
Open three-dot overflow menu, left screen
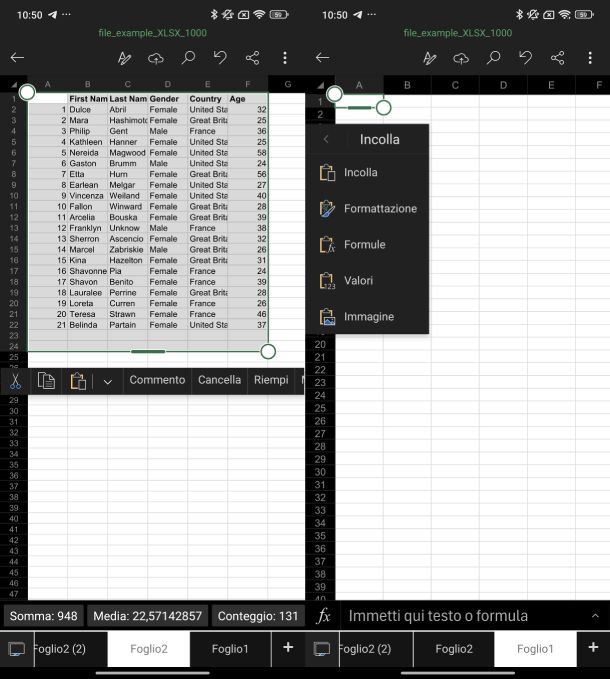point(285,58)
